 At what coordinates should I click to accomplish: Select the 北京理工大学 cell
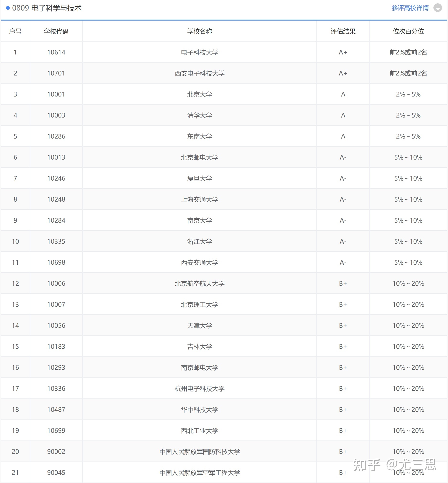click(x=199, y=304)
